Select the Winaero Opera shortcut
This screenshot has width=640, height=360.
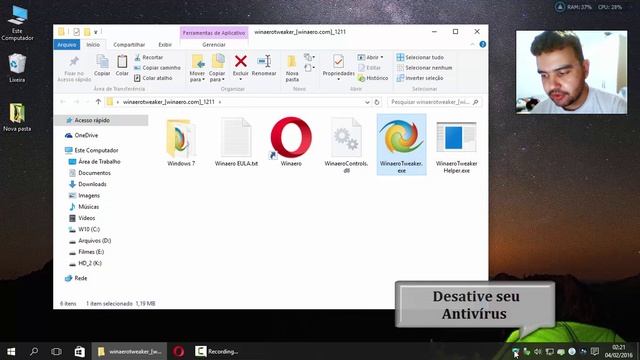[x=291, y=142]
